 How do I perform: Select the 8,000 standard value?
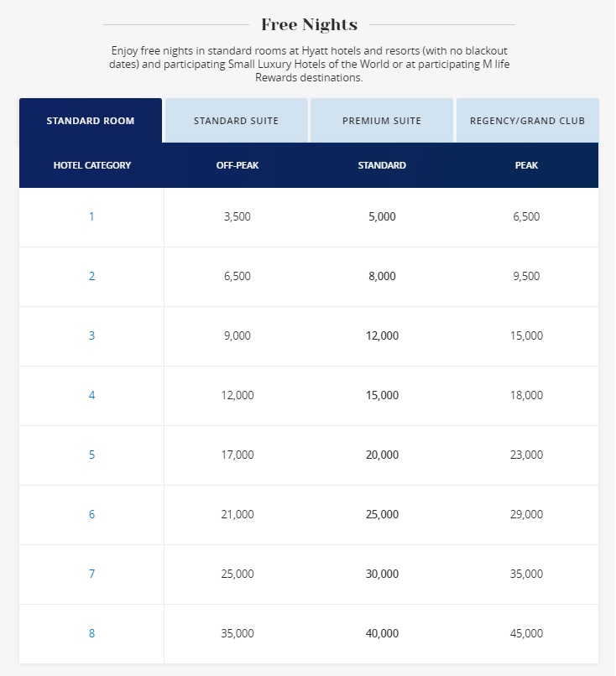tap(382, 276)
